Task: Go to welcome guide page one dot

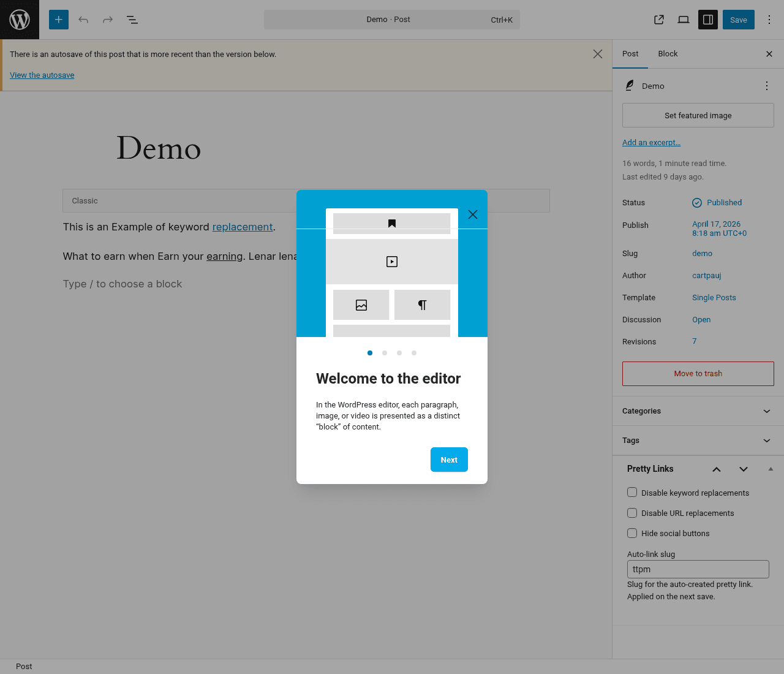Action: click(x=370, y=353)
